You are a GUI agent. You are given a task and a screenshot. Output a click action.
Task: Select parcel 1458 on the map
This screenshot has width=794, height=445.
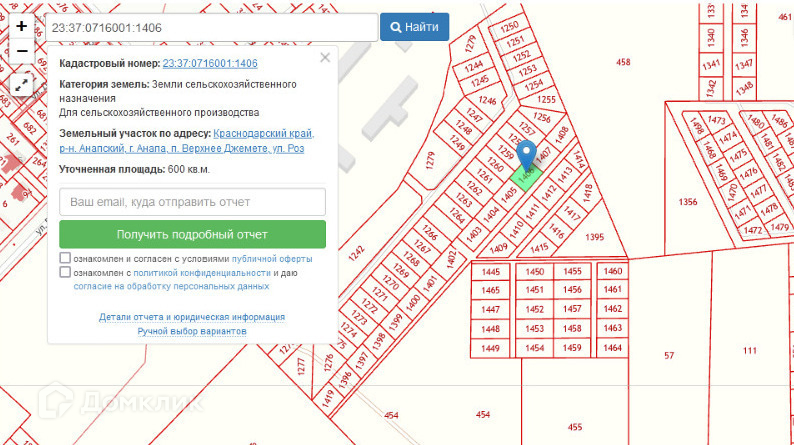[x=572, y=328]
